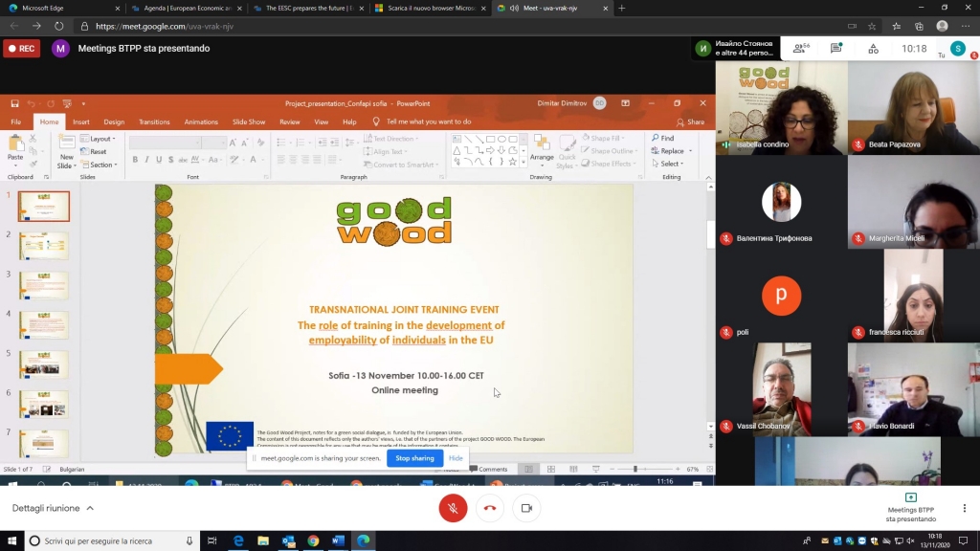Add page to favorites star icon

point(872,26)
